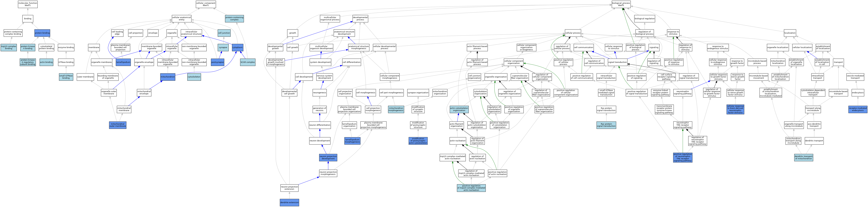
Task: Click the 'biological regulation' node
Action: (645, 19)
